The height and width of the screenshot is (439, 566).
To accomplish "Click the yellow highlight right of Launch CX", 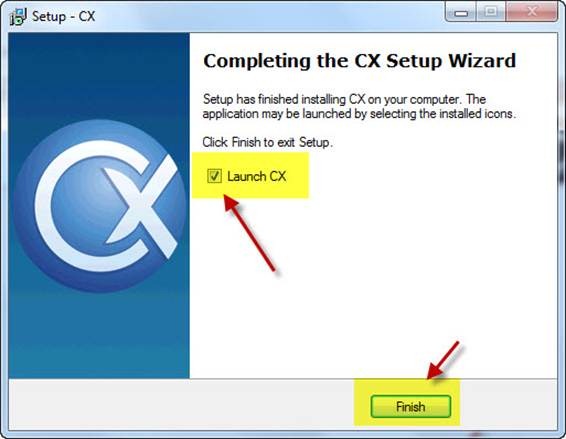I will (x=298, y=175).
